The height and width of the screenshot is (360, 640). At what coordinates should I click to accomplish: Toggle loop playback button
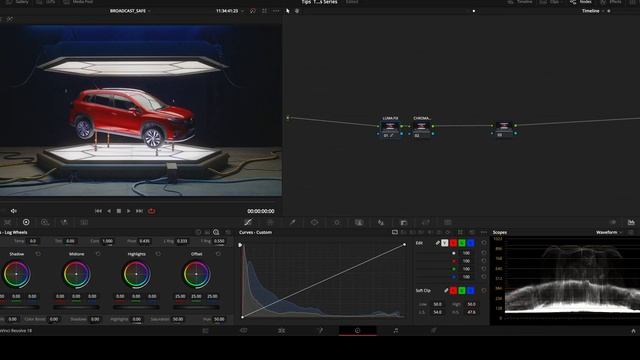(x=151, y=211)
